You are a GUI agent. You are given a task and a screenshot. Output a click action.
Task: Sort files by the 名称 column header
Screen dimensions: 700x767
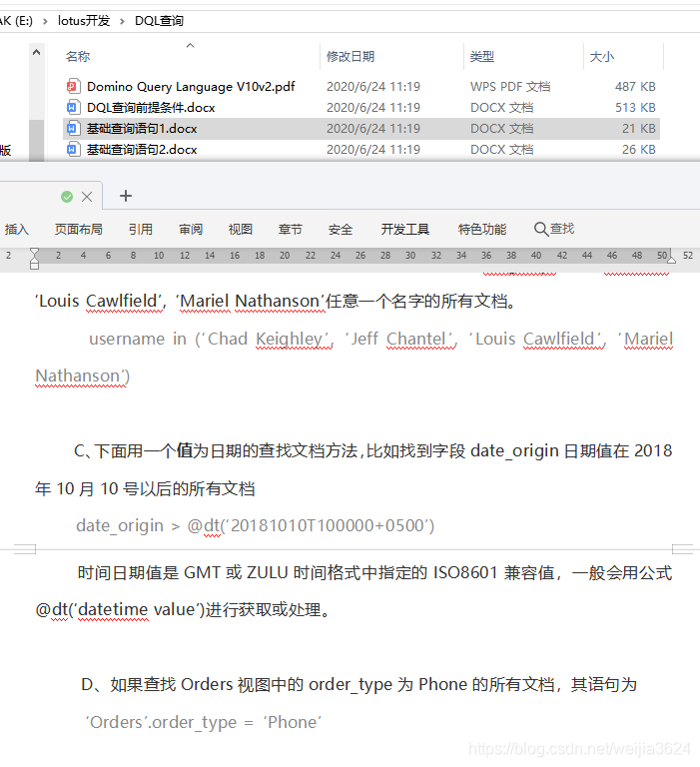click(x=78, y=57)
